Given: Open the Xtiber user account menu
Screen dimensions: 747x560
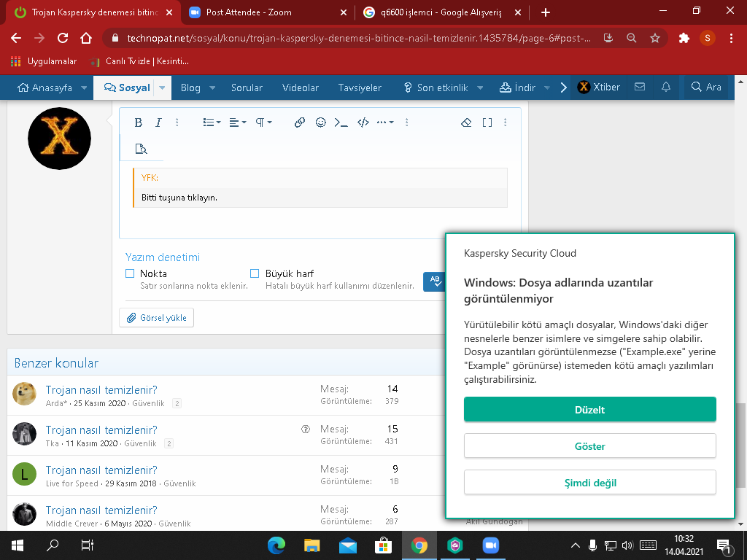Looking at the screenshot, I should 599,87.
